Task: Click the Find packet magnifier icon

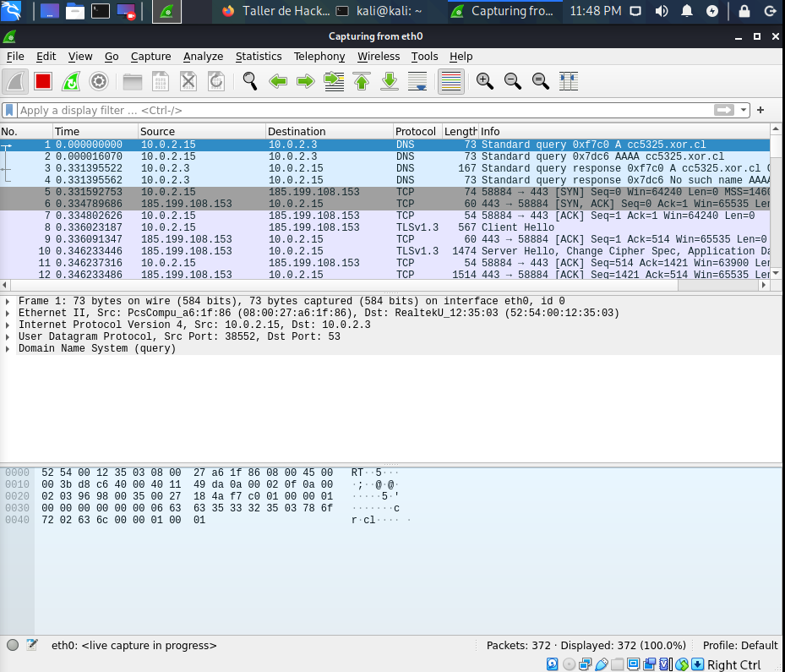Action: coord(249,81)
